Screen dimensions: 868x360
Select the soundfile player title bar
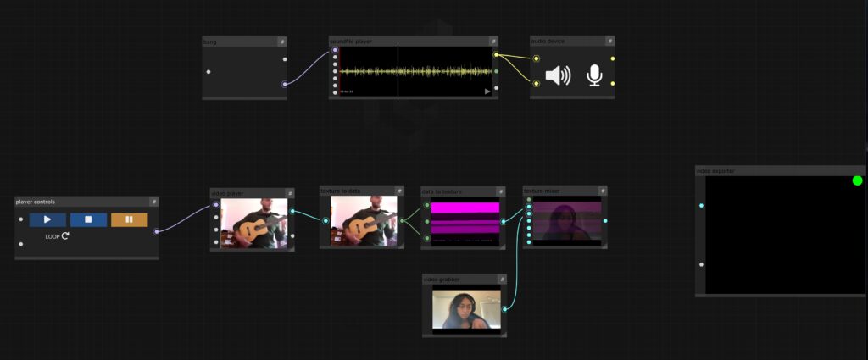pyautogui.click(x=414, y=42)
